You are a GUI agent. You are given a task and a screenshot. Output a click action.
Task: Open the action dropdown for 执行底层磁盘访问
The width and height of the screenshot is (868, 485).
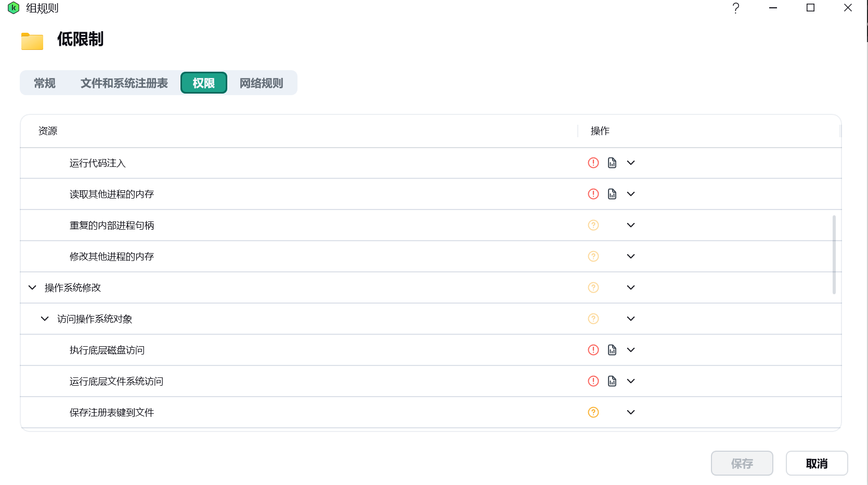[631, 350]
